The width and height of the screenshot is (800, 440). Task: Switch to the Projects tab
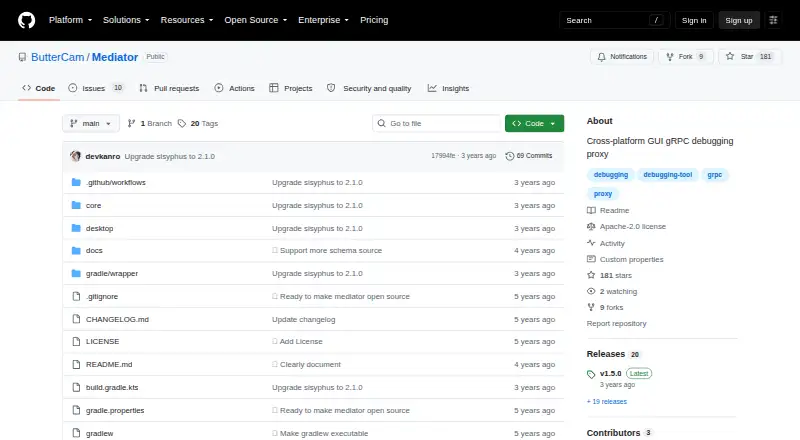pos(291,88)
